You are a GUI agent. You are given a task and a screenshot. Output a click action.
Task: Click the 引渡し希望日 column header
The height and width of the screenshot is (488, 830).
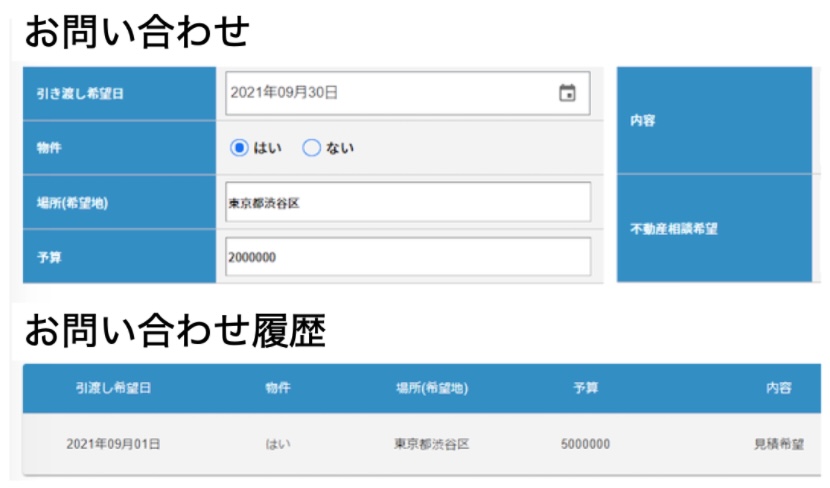(x=113, y=388)
